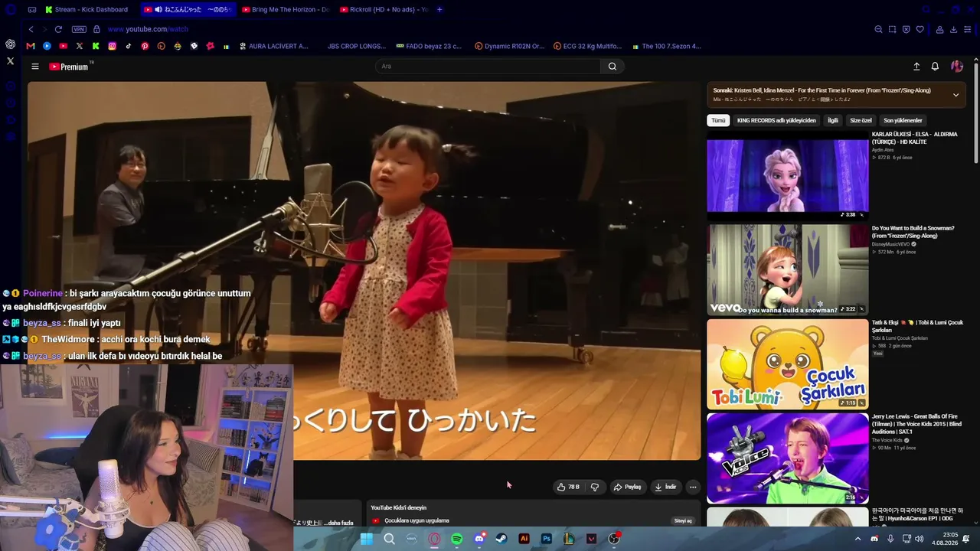Click the 'Siteyi aç' button

coord(683,520)
